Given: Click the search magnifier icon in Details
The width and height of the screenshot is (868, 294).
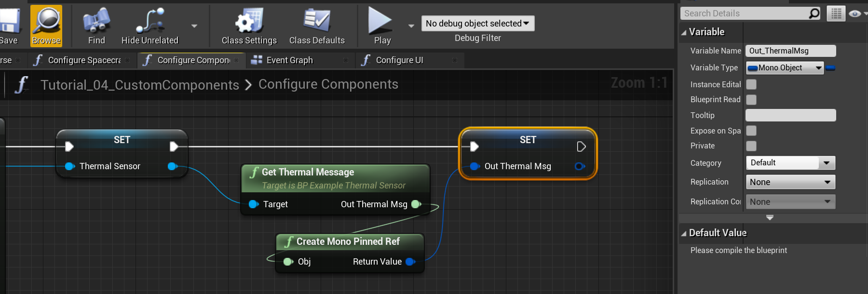Looking at the screenshot, I should click(814, 13).
